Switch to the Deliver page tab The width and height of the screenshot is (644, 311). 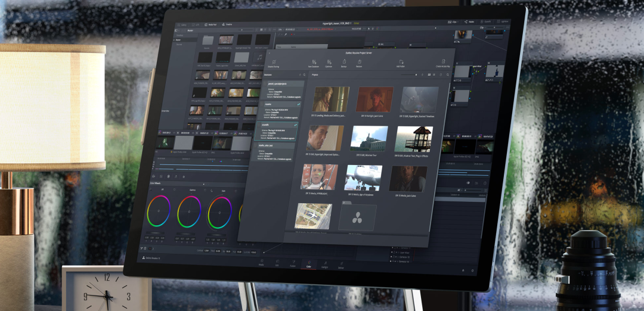coord(340,266)
